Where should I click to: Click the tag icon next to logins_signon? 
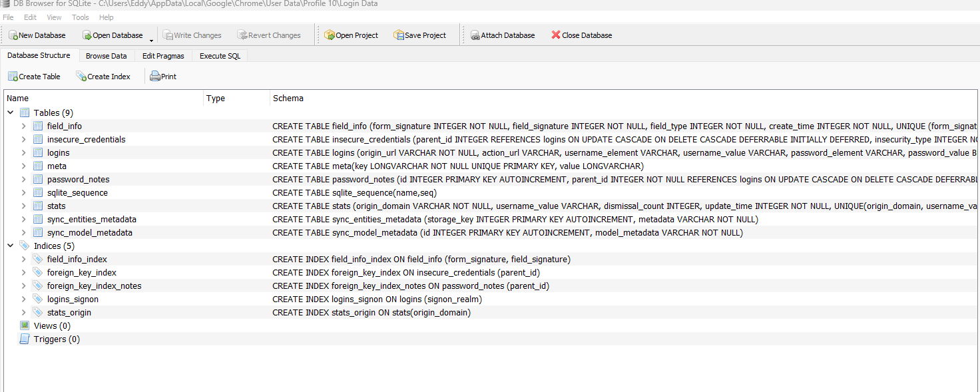click(38, 299)
